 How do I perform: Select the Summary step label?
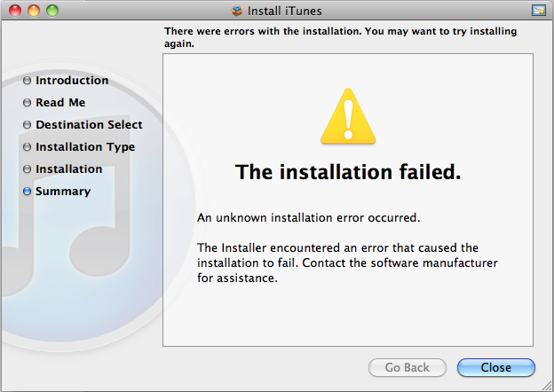point(63,192)
